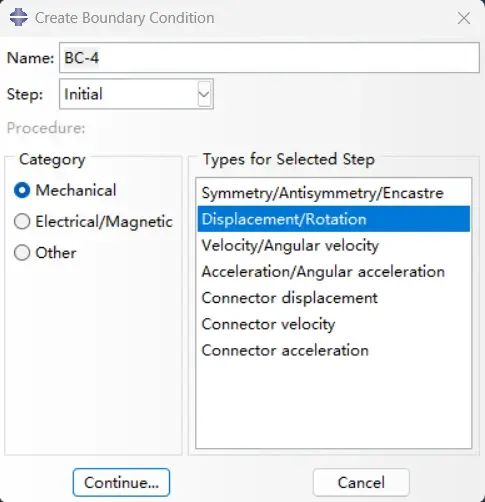Viewport: 485px width, 502px height.
Task: Choose Velocity/Angular velocity from list
Action: coord(334,245)
